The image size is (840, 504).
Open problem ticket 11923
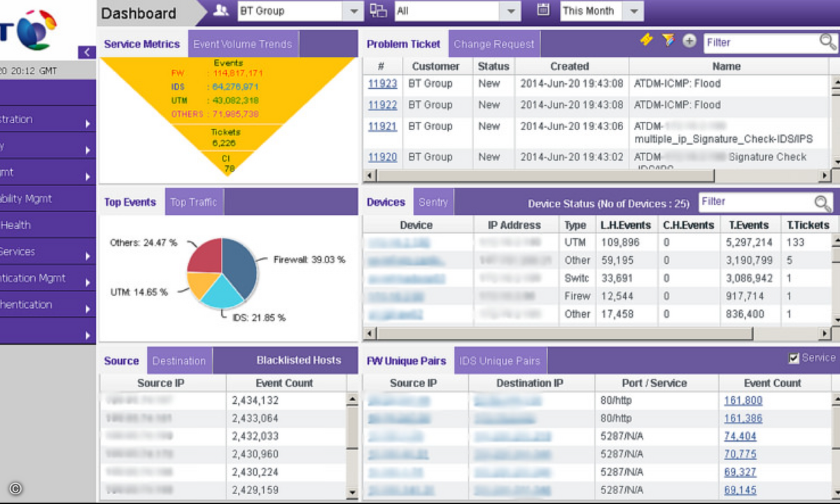383,84
